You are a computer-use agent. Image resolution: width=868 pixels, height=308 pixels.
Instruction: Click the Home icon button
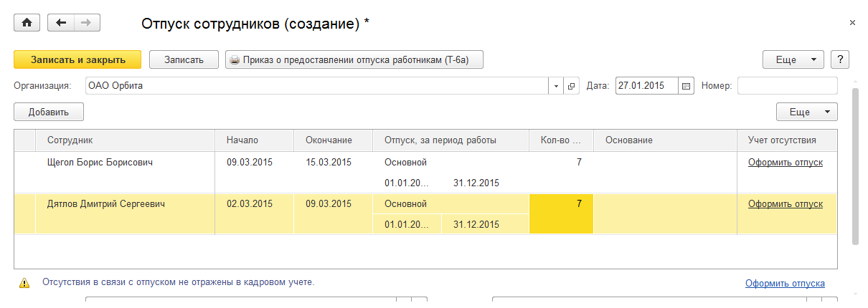click(x=27, y=23)
